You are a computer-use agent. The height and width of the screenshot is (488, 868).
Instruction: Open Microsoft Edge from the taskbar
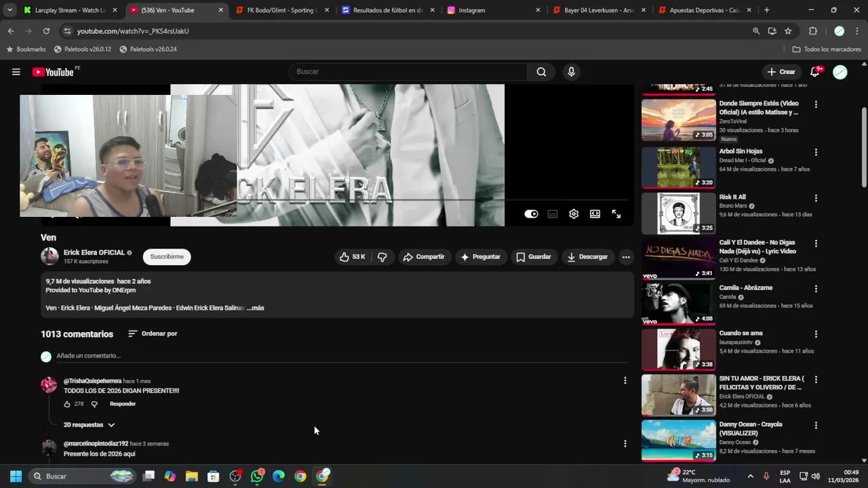(279, 476)
